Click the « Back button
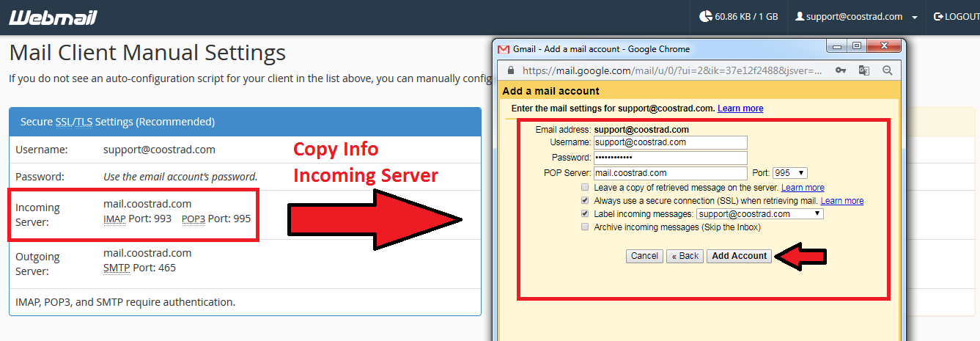The image size is (980, 341). (685, 256)
